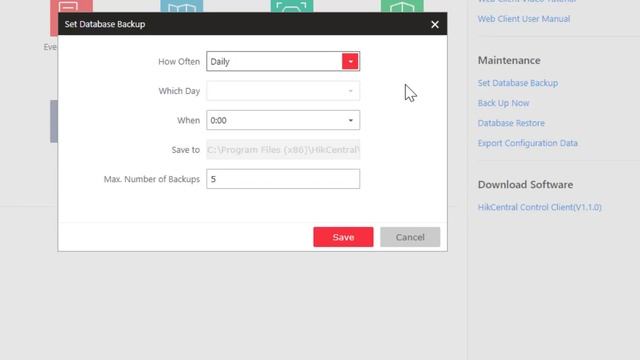Click the disabled Which Day dropdown
This screenshot has height=360, width=640.
pyautogui.click(x=283, y=91)
